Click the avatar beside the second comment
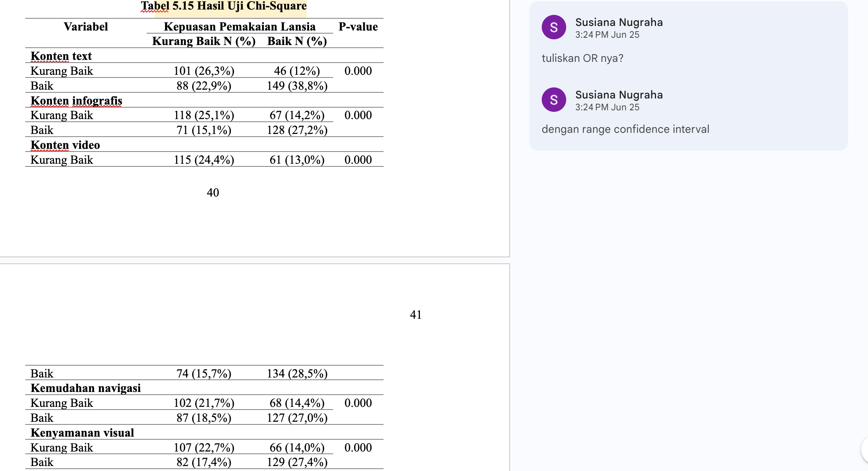The height and width of the screenshot is (471, 868). [x=554, y=100]
